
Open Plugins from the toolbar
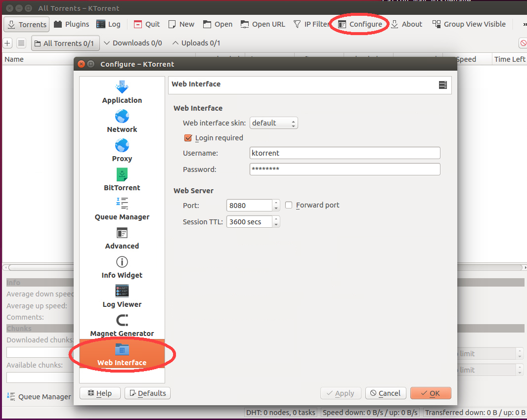(71, 24)
